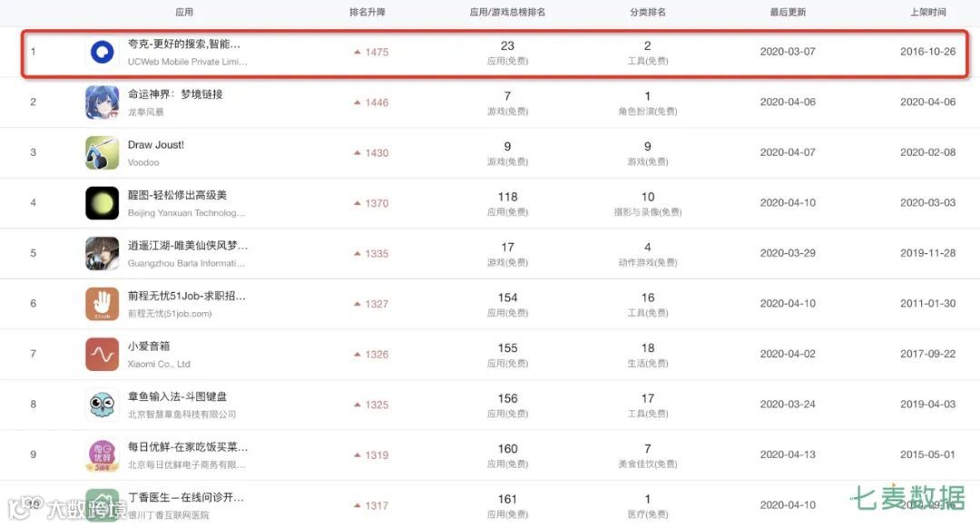Screen dimensions: 980x527
Task: Open the 逍遥江湖 game icon
Action: (102, 253)
